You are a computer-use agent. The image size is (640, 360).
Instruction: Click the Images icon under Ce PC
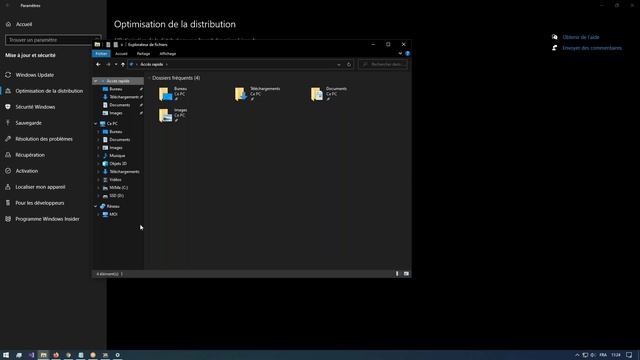click(x=105, y=148)
